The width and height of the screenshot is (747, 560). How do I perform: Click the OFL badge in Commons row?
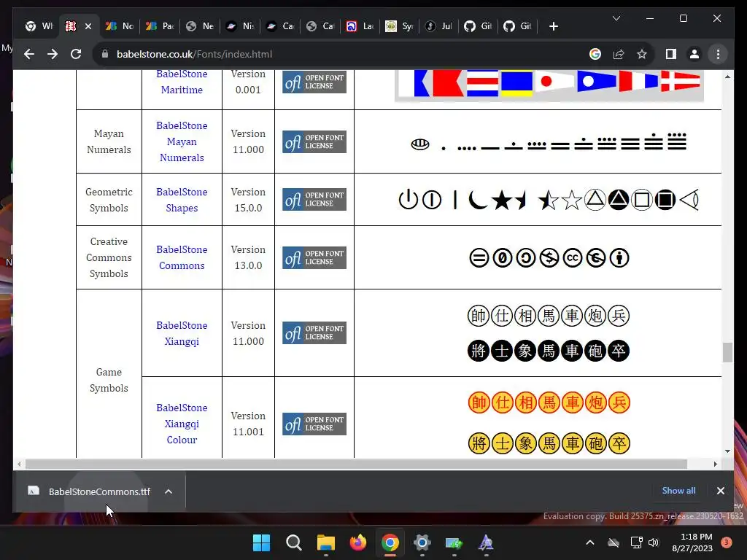(x=314, y=257)
